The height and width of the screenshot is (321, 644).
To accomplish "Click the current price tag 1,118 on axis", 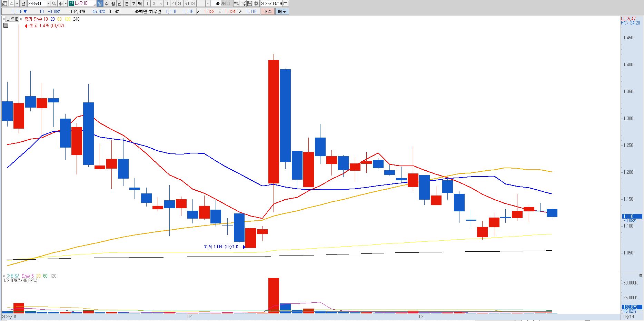I will 632,217.
